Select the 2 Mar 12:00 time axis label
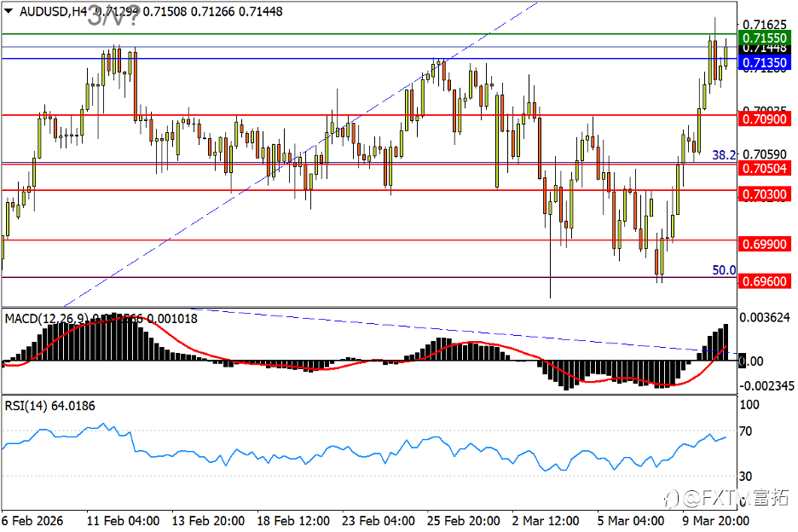This screenshot has height=532, width=798. pos(546,521)
